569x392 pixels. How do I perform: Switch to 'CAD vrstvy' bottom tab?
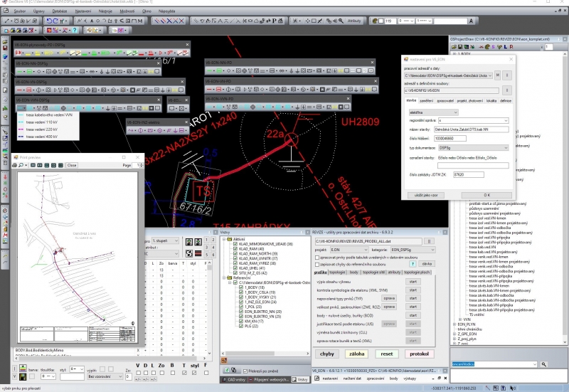tap(234, 380)
